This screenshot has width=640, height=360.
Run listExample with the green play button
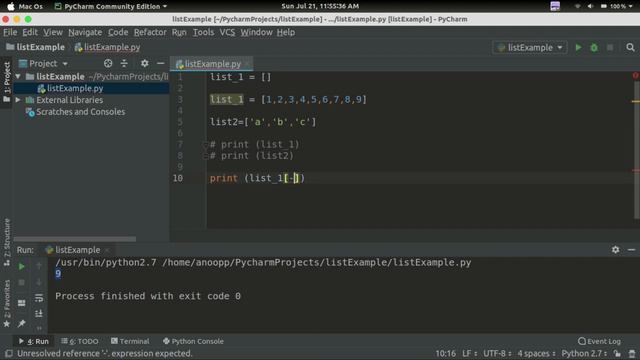point(578,47)
